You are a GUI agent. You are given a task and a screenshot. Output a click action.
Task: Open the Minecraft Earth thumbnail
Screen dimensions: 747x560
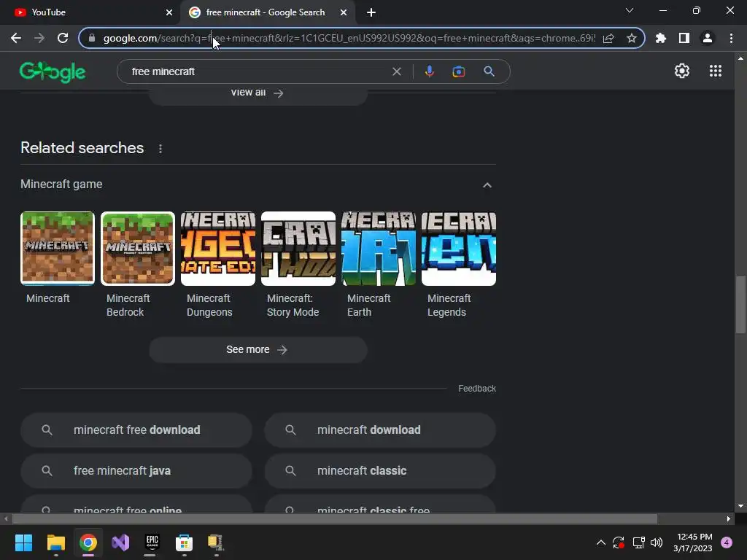pyautogui.click(x=379, y=249)
